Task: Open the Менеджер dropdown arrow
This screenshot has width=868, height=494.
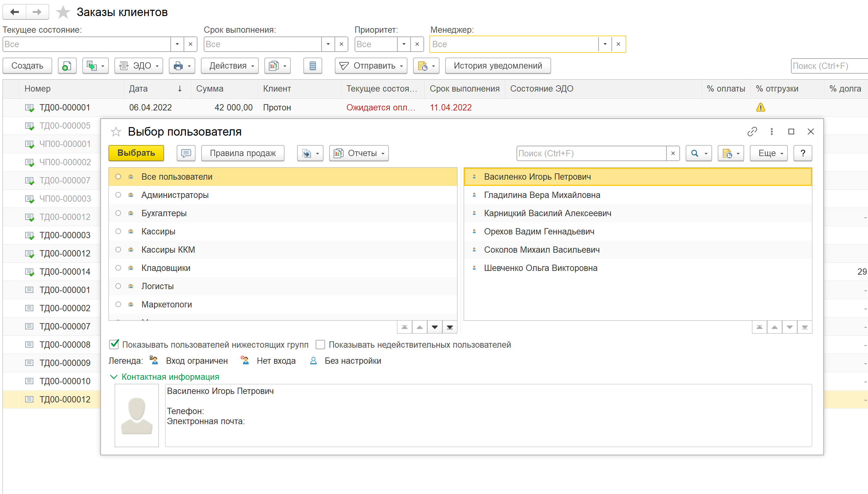Action: [605, 44]
